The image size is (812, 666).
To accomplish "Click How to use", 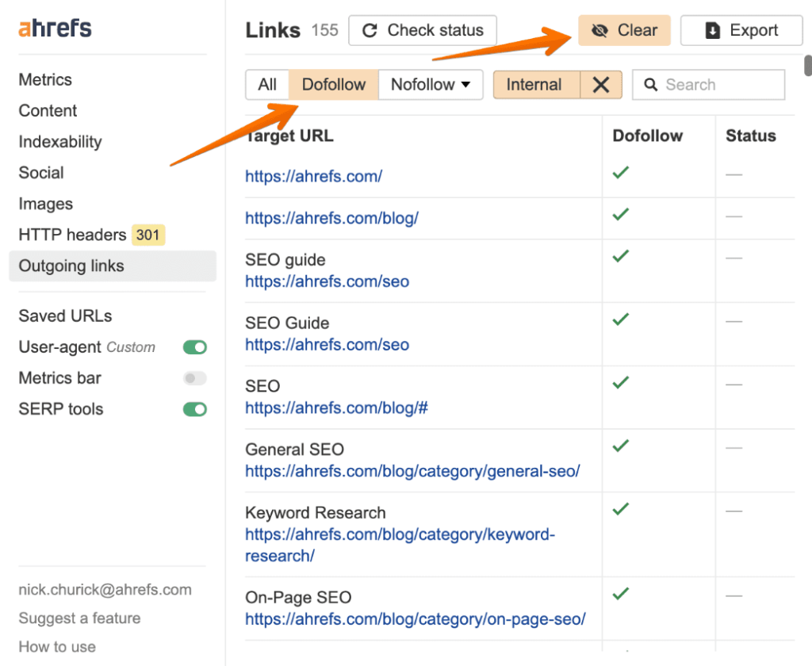I will click(57, 647).
